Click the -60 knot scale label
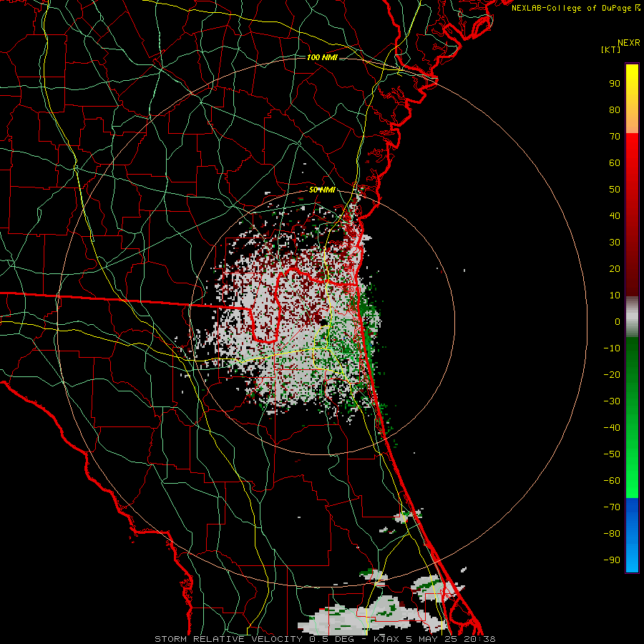Screen dimensions: 644x644 612,481
